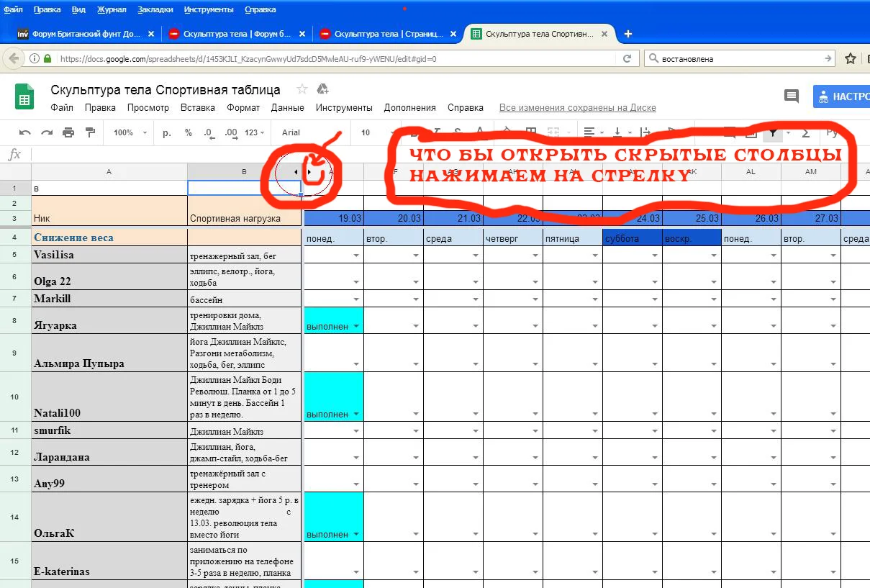
Task: Open the Данные menu
Action: [x=287, y=107]
